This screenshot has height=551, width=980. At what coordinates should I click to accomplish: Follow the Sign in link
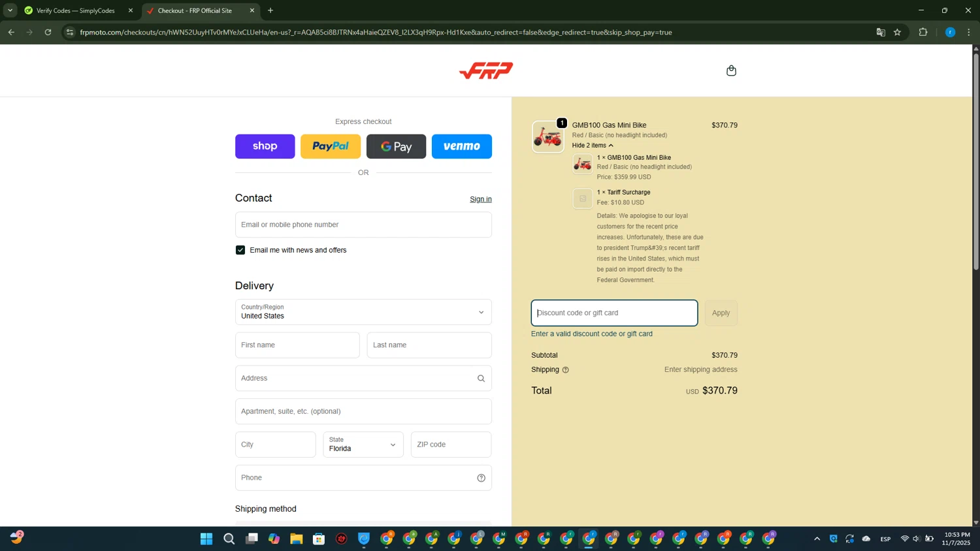481,199
